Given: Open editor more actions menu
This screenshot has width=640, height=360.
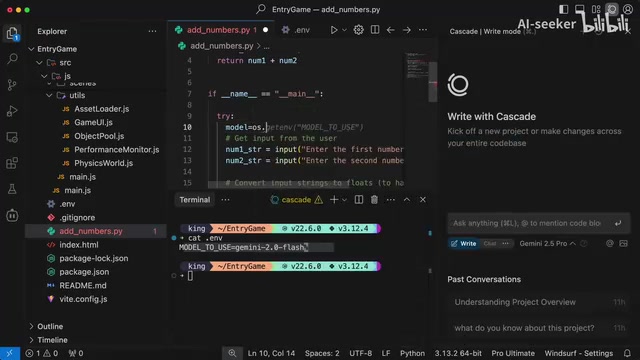Looking at the screenshot, I should 423,30.
